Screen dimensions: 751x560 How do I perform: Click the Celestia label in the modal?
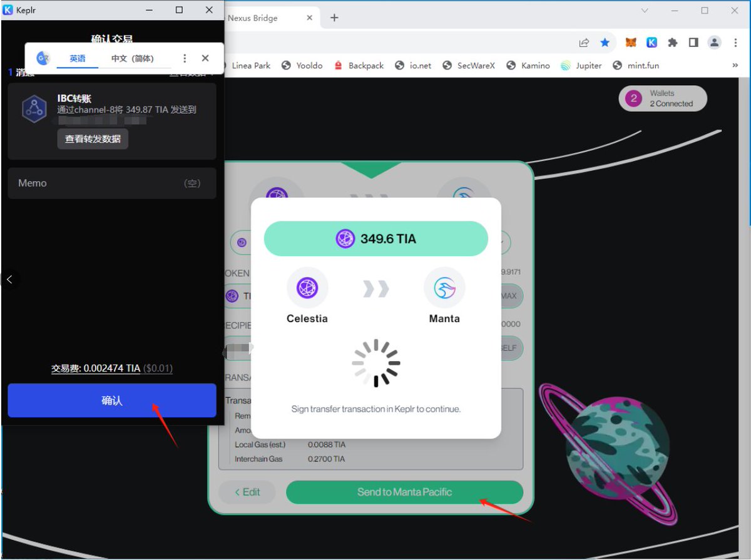click(x=307, y=318)
